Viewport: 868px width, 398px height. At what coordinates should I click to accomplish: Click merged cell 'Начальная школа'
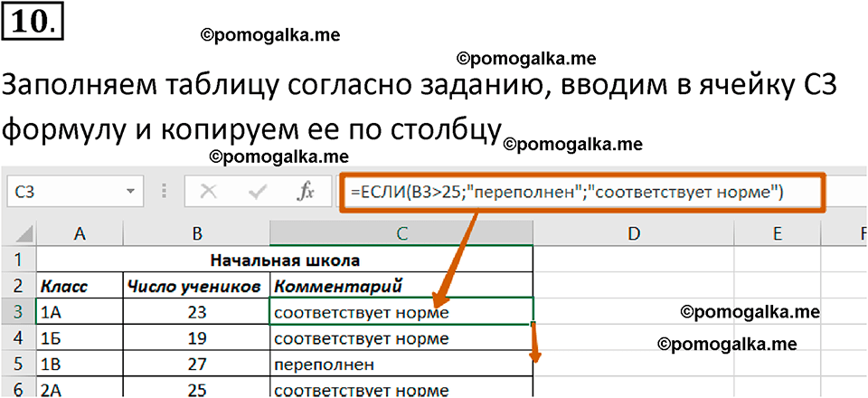click(285, 259)
